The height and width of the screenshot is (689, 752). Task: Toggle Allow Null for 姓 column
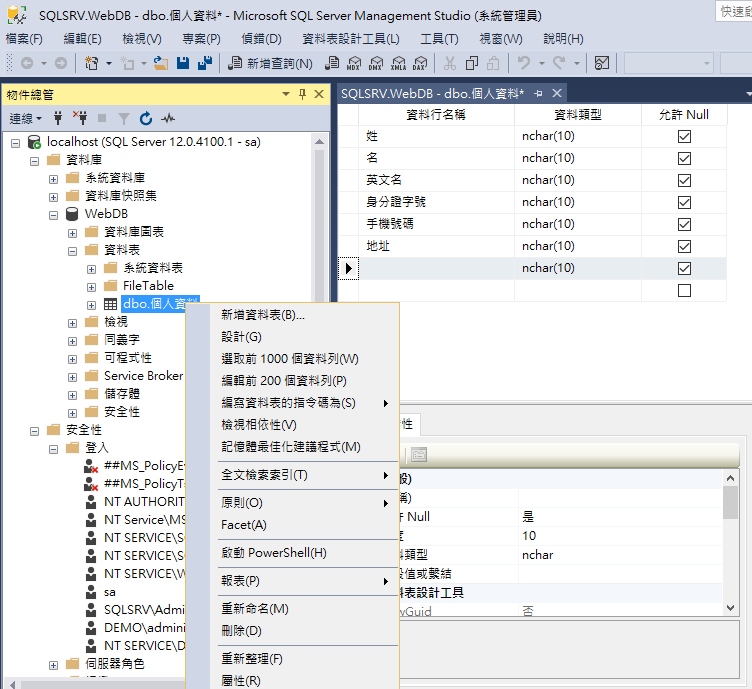[x=684, y=137]
